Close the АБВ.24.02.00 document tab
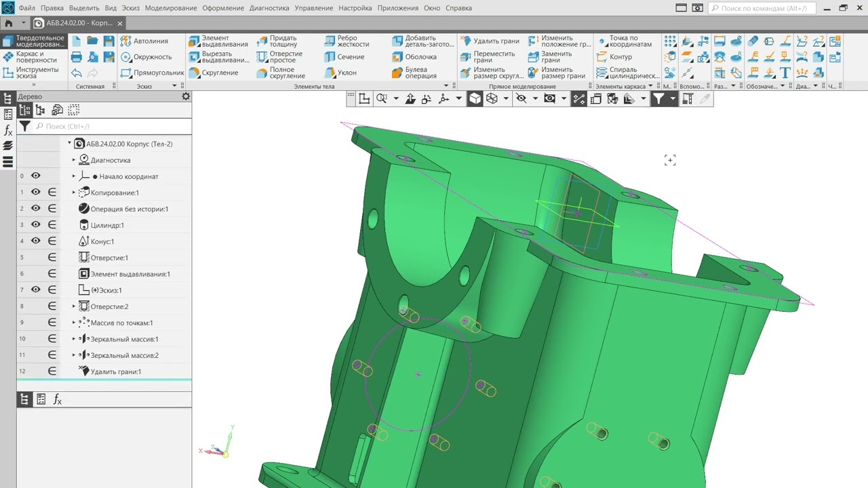Viewport: 868px width, 488px height. click(120, 23)
